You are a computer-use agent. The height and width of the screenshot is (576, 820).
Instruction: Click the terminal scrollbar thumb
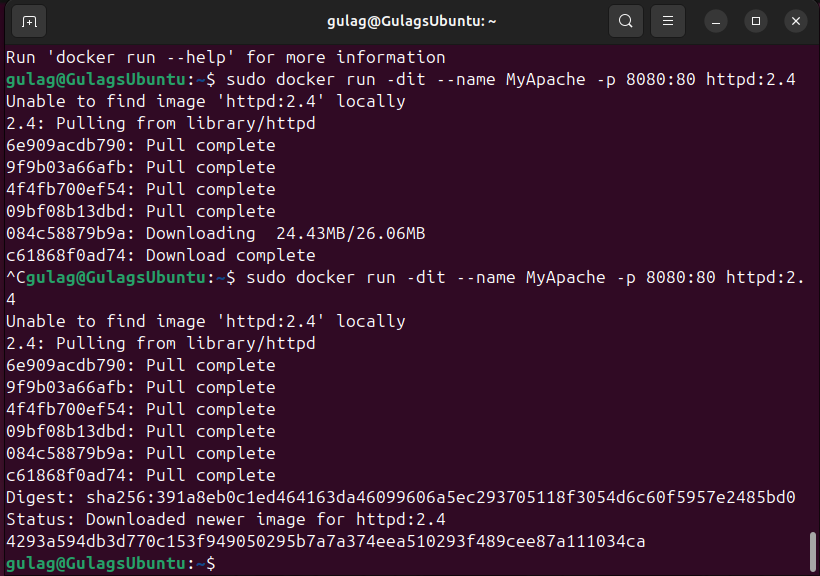point(813,552)
